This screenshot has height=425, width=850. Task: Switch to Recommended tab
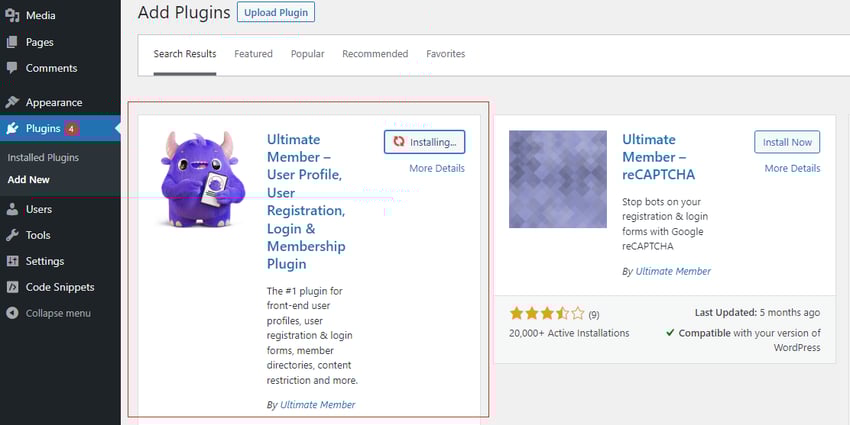tap(375, 54)
